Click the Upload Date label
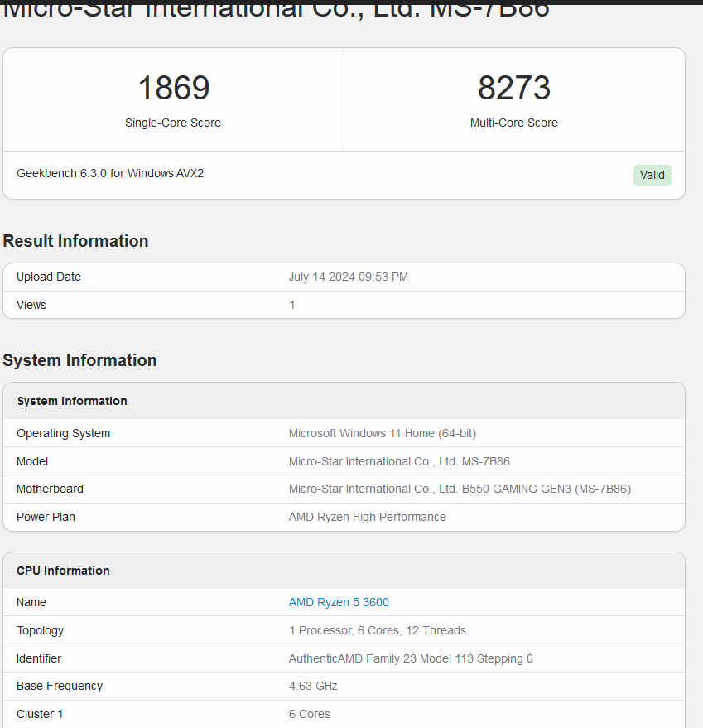 (49, 277)
